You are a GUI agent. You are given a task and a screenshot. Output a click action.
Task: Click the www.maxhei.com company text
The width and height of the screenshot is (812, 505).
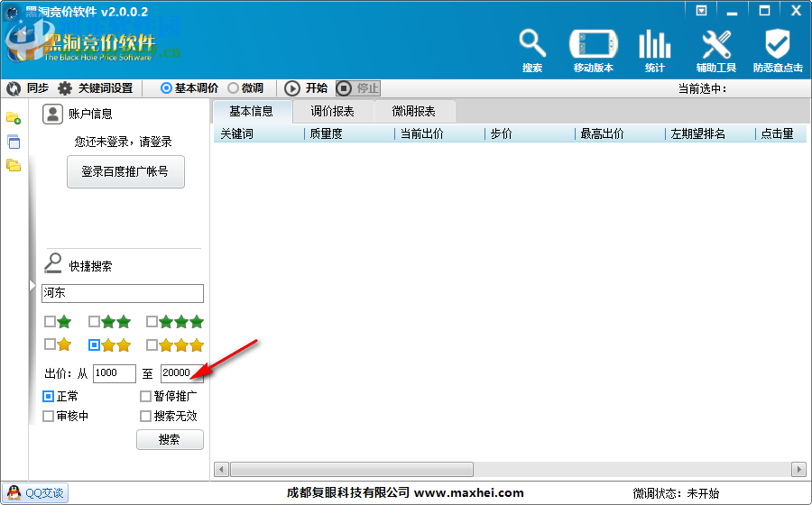click(x=468, y=493)
